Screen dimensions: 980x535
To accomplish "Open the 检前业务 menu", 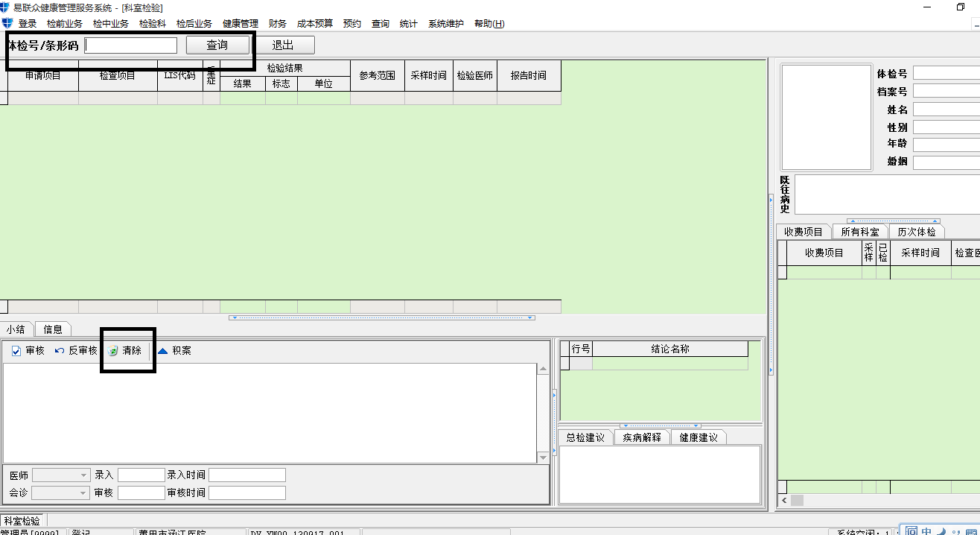I will (65, 24).
